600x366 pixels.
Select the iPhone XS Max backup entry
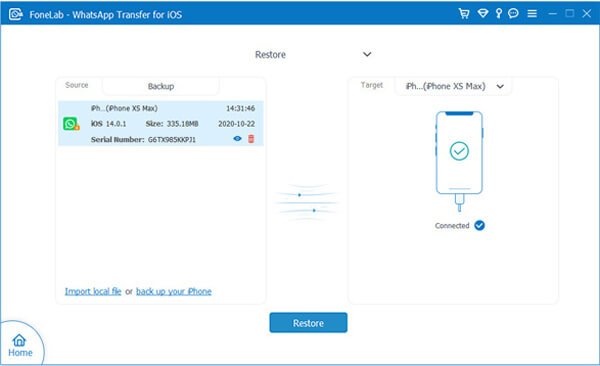tap(161, 123)
